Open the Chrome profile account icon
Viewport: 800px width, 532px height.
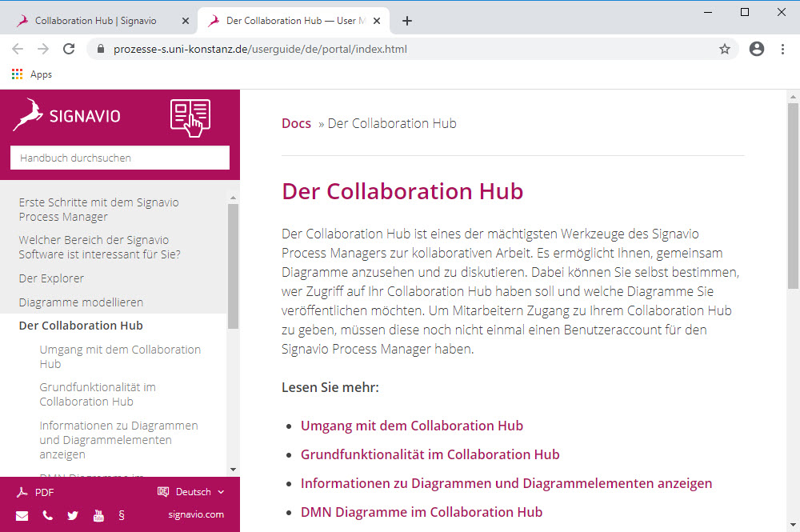[x=757, y=49]
